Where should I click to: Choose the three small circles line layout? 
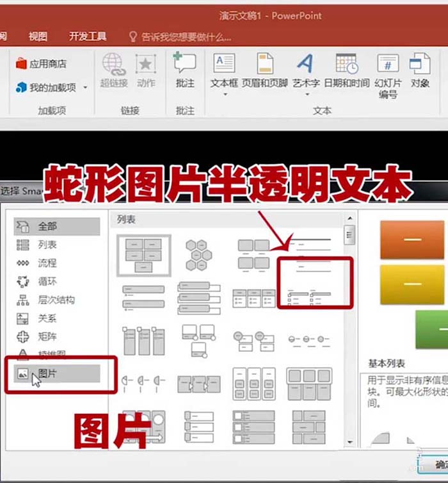point(309,341)
